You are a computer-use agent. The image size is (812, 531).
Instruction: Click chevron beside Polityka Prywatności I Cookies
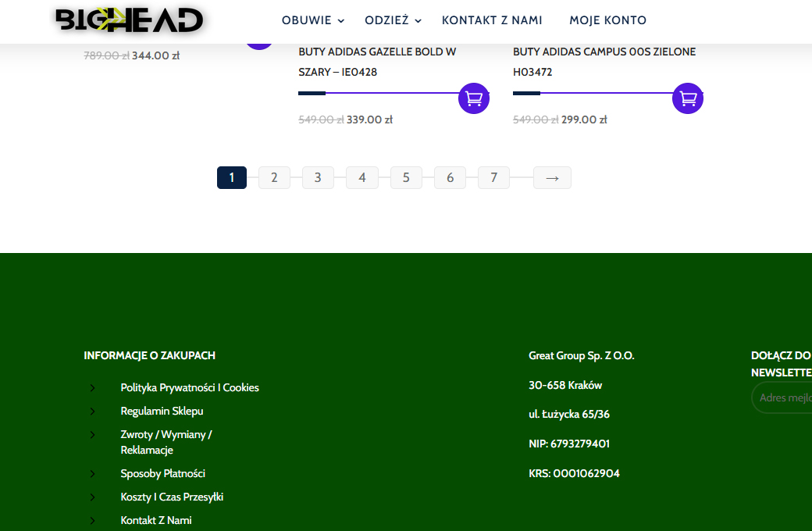point(93,387)
